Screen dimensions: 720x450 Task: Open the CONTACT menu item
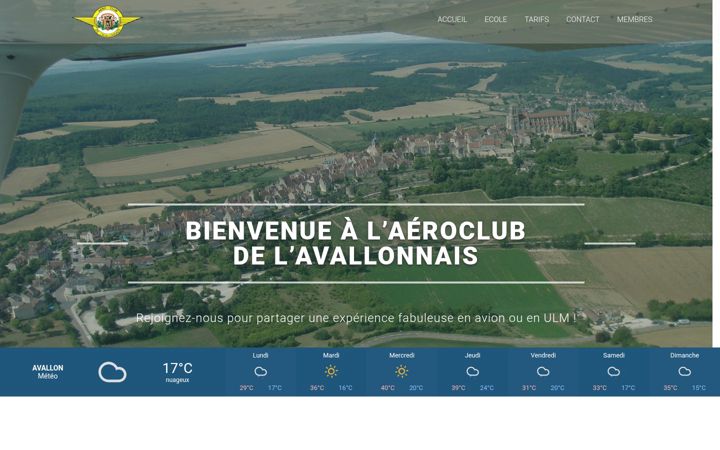[x=582, y=19]
